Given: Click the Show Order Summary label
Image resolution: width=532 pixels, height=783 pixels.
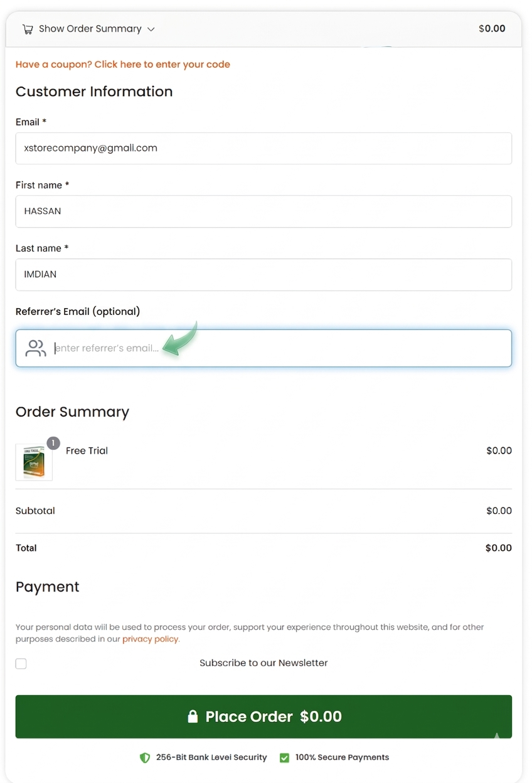Looking at the screenshot, I should pyautogui.click(x=90, y=29).
